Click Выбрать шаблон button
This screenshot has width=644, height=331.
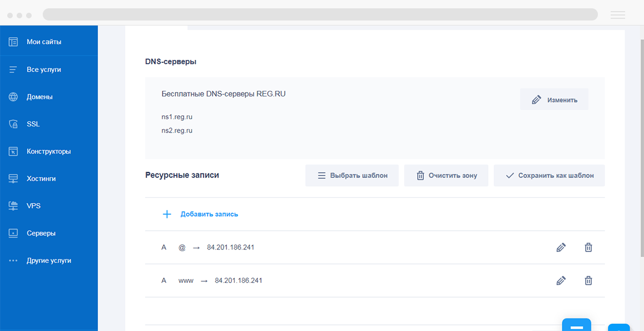(352, 176)
